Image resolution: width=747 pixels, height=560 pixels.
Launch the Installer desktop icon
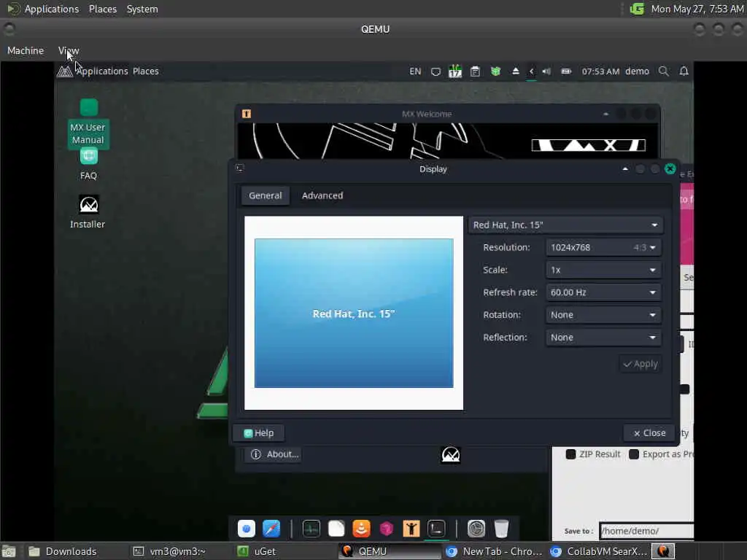[x=88, y=212]
